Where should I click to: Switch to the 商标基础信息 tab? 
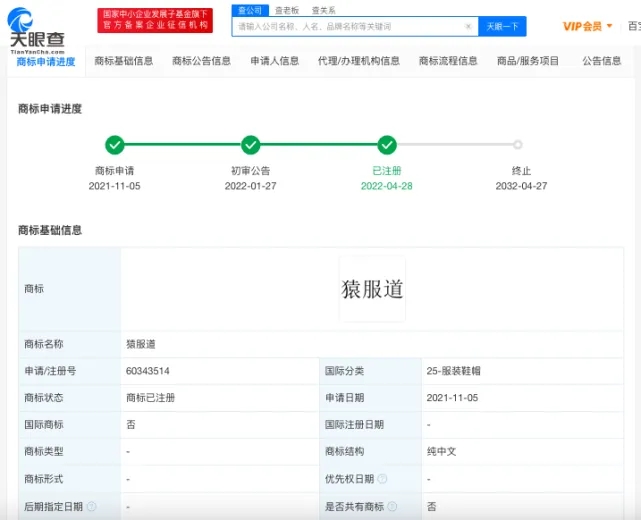[x=123, y=61]
